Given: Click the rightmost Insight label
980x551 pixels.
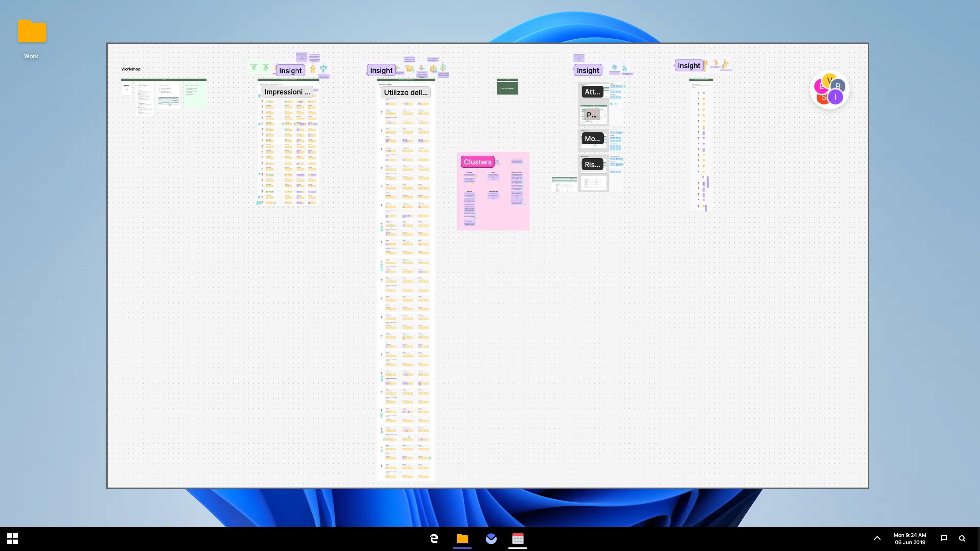Looking at the screenshot, I should pos(689,65).
